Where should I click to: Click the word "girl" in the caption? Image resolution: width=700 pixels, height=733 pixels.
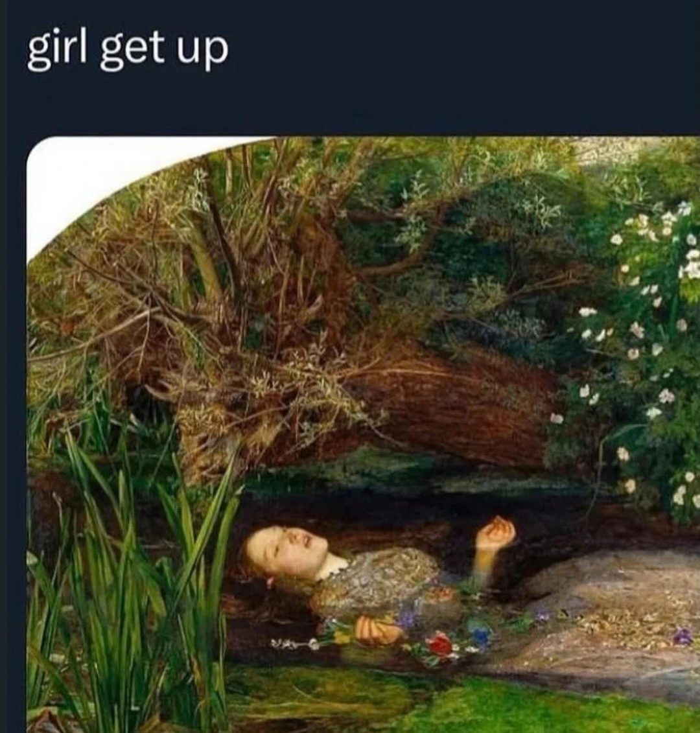pyautogui.click(x=57, y=51)
